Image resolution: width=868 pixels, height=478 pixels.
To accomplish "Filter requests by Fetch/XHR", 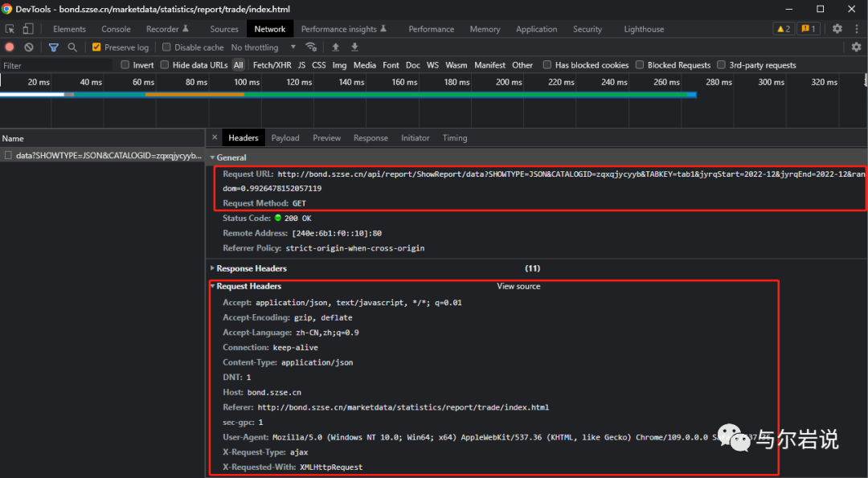I will coord(272,65).
